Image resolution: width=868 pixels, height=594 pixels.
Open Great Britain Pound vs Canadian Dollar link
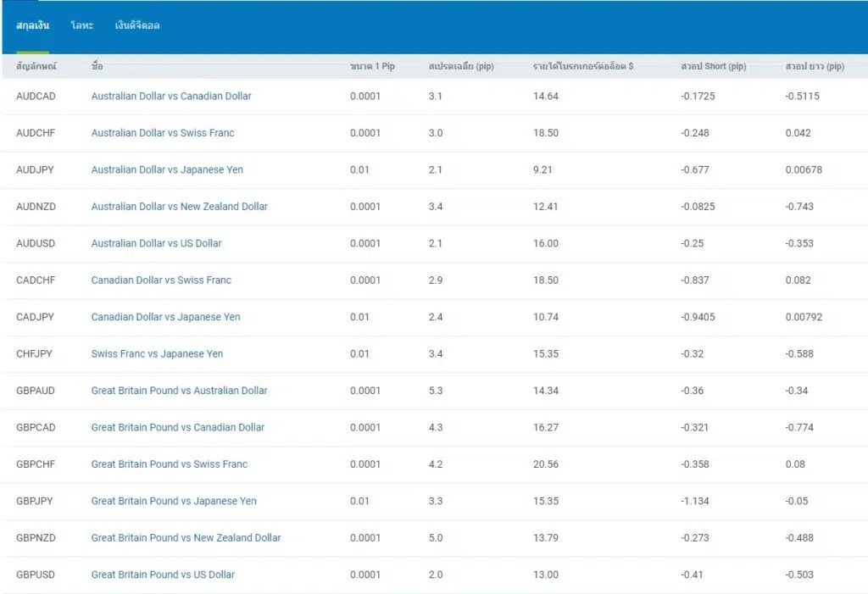pos(178,427)
